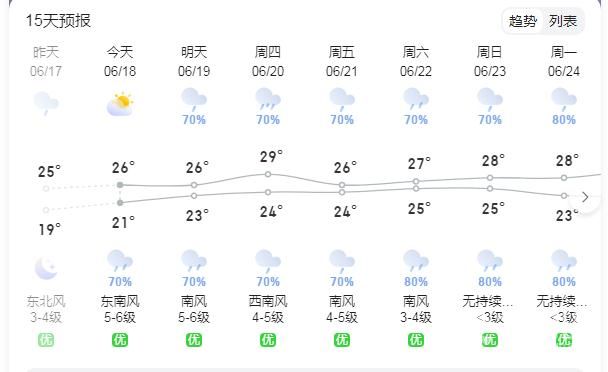Click the air quality 优 badge under 周日

pos(490,340)
